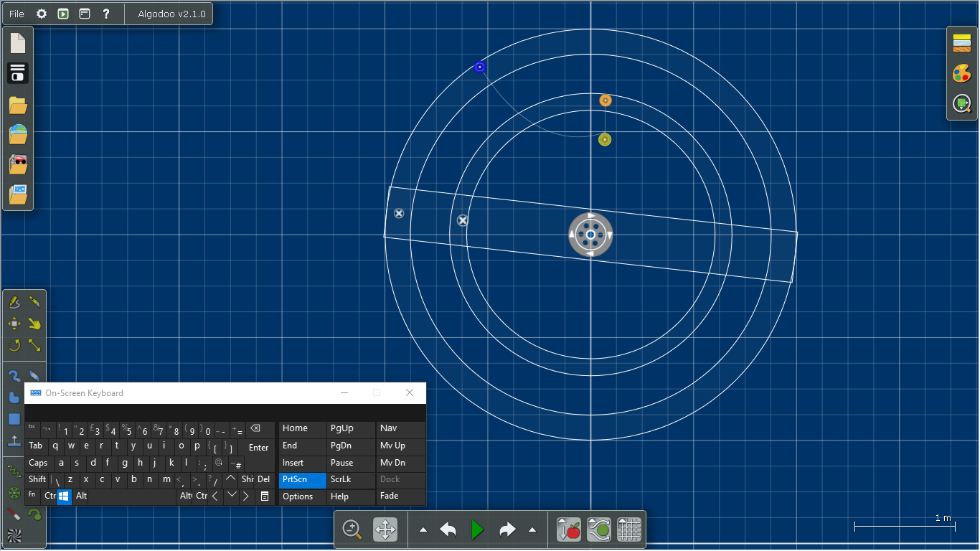Start simulation with green play button
This screenshot has height=551, width=980.
478,530
